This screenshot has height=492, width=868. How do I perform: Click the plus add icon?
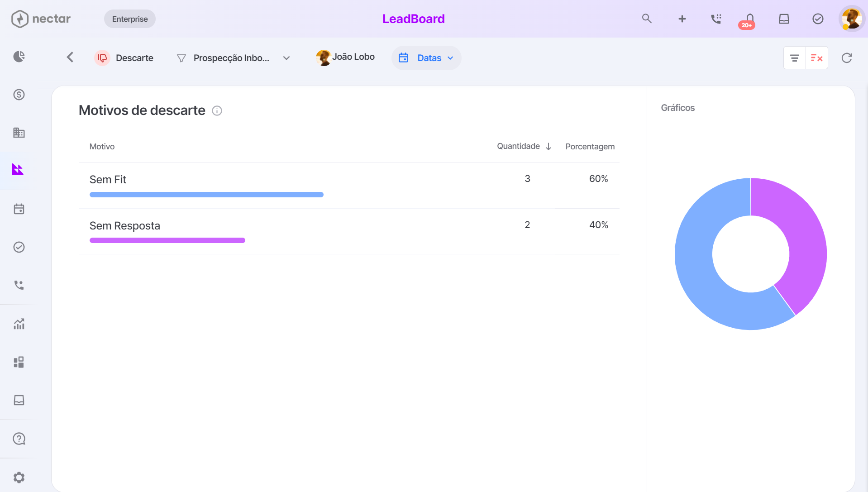pos(682,19)
